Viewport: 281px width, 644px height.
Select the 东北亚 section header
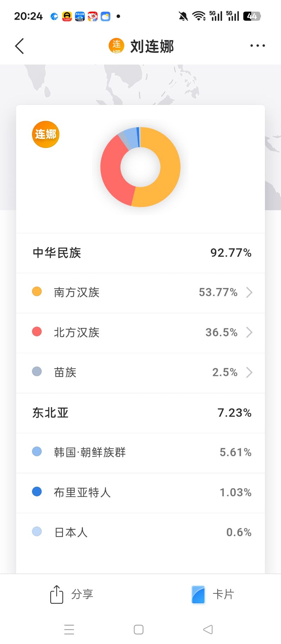point(51,413)
